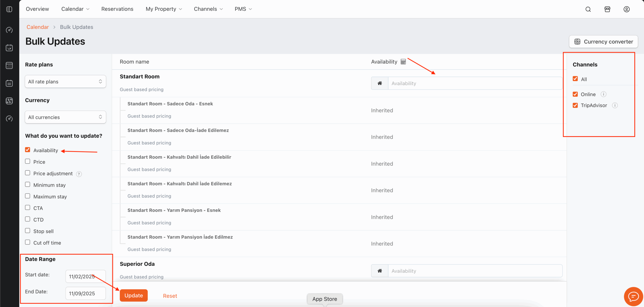Open the store icon in top bar
The width and height of the screenshot is (644, 307).
[x=607, y=9]
